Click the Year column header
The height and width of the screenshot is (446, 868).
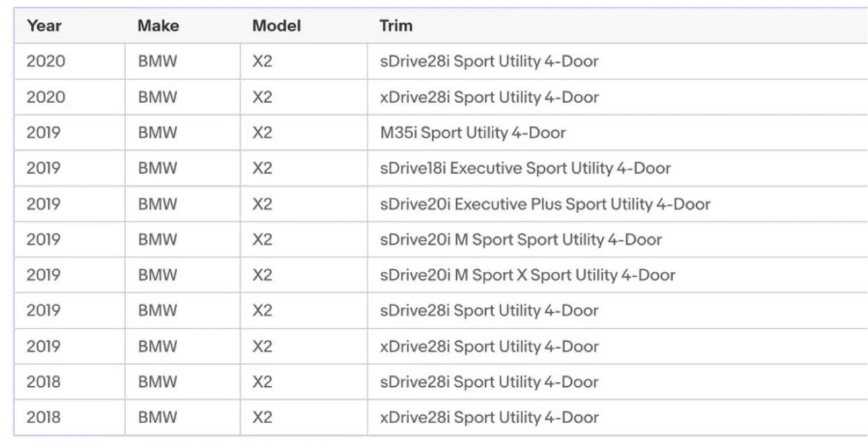point(43,26)
